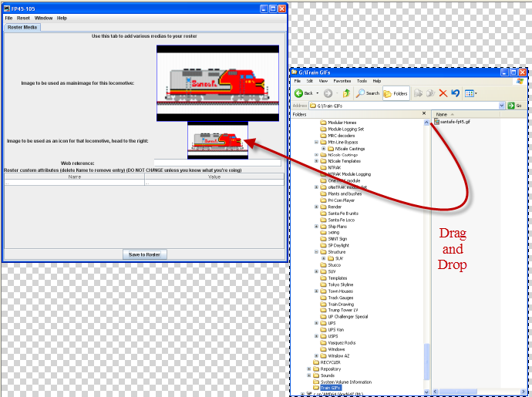
Task: Expand the Town Houses folder
Action: [x=316, y=291]
